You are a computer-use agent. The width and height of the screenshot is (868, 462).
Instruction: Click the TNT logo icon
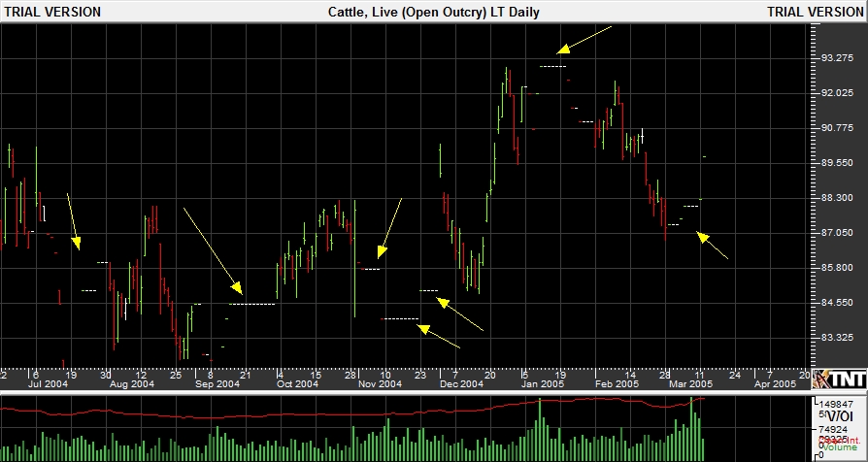[839, 379]
